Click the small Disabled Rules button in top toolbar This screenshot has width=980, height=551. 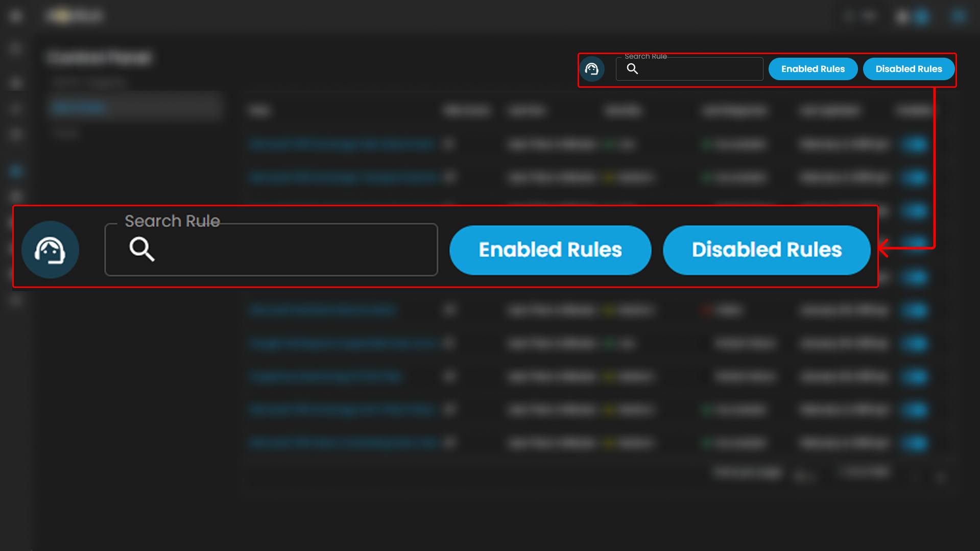[x=909, y=69]
